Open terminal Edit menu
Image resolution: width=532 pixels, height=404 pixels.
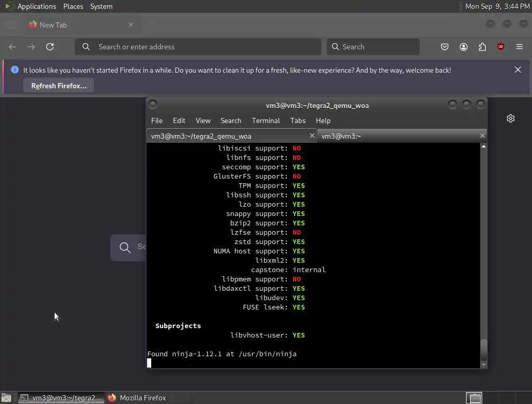pyautogui.click(x=179, y=121)
